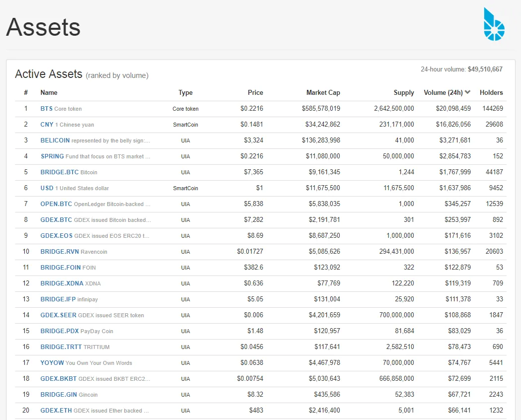Select BTS market cap $585,578,019
This screenshot has width=521, height=420.
point(321,109)
